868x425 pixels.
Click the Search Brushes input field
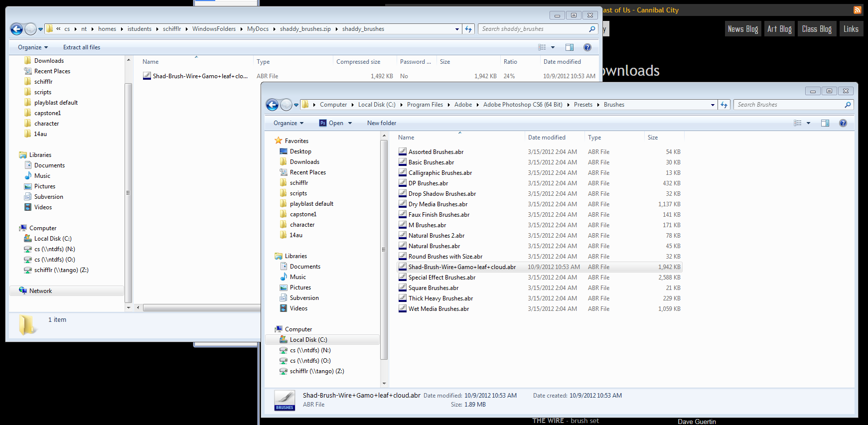pos(790,105)
